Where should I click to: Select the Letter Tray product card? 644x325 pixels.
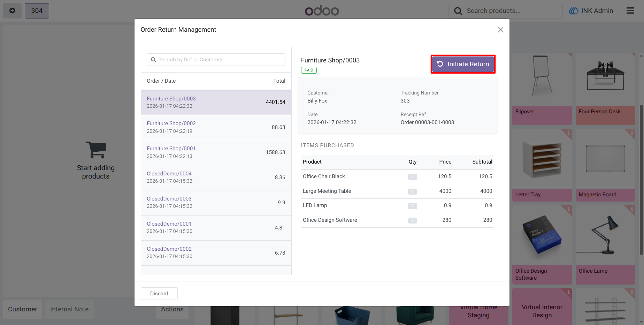click(542, 165)
